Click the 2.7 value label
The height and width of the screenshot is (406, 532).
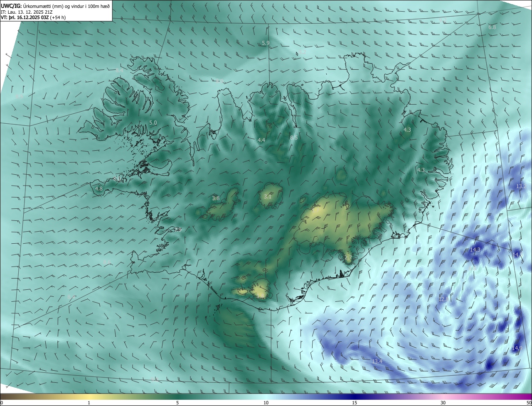point(348,258)
